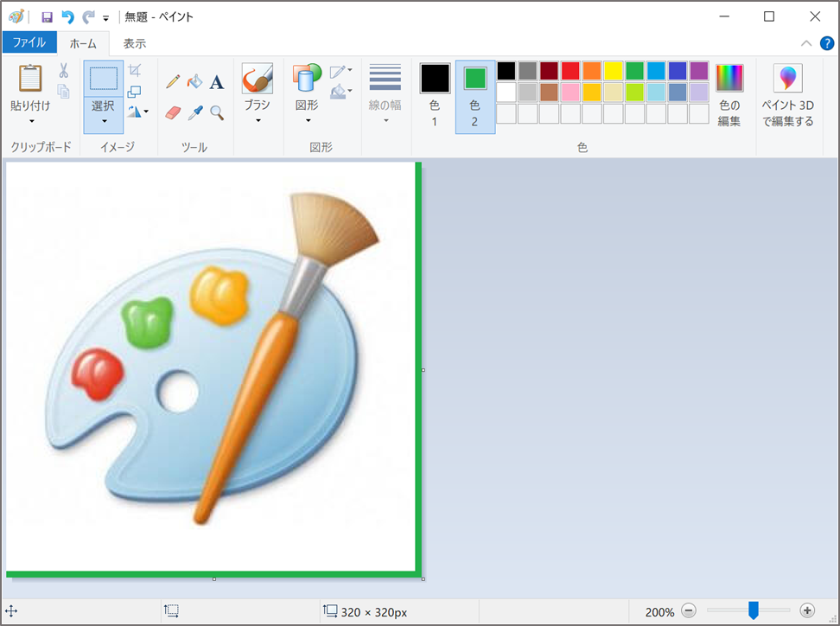Select the Fill with color bucket tool

coord(194,81)
